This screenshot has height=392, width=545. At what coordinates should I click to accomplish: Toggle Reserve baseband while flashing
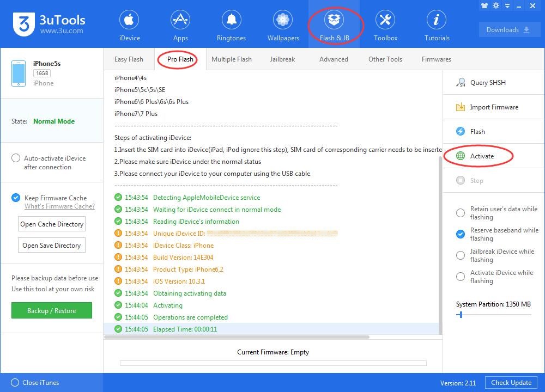coord(461,234)
